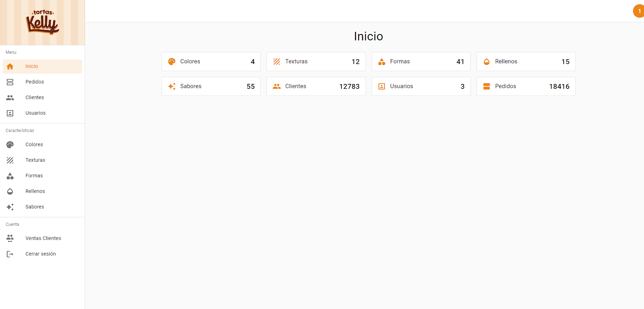The image size is (644, 309).
Task: Click the Colores palette icon in sidebar
Action: coord(10,145)
